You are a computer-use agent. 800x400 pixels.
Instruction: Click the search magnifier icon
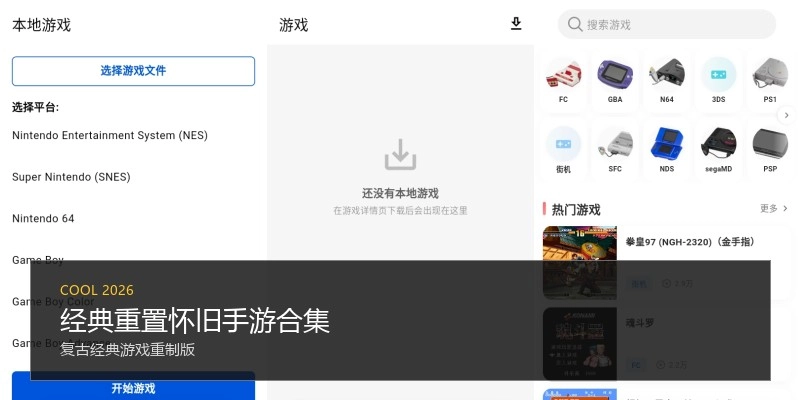[x=575, y=24]
